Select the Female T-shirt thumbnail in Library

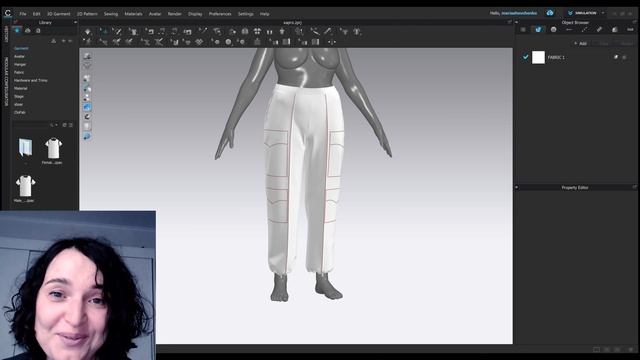tap(53, 148)
